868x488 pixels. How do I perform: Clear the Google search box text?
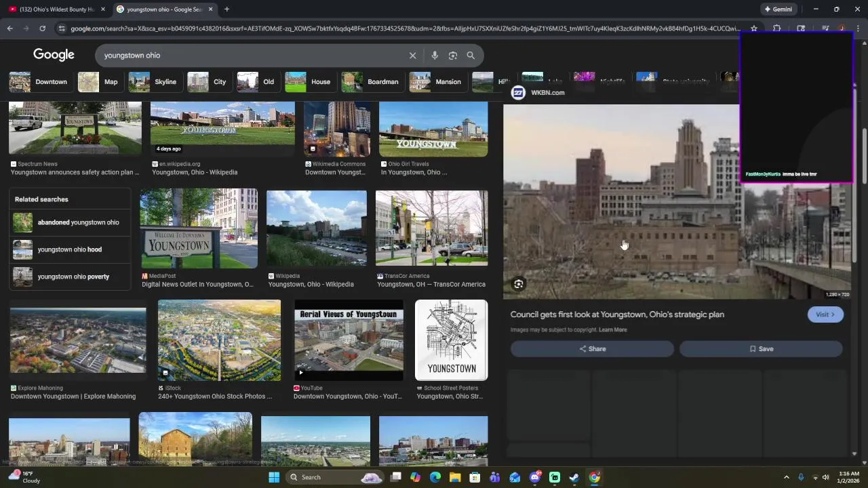coord(412,56)
